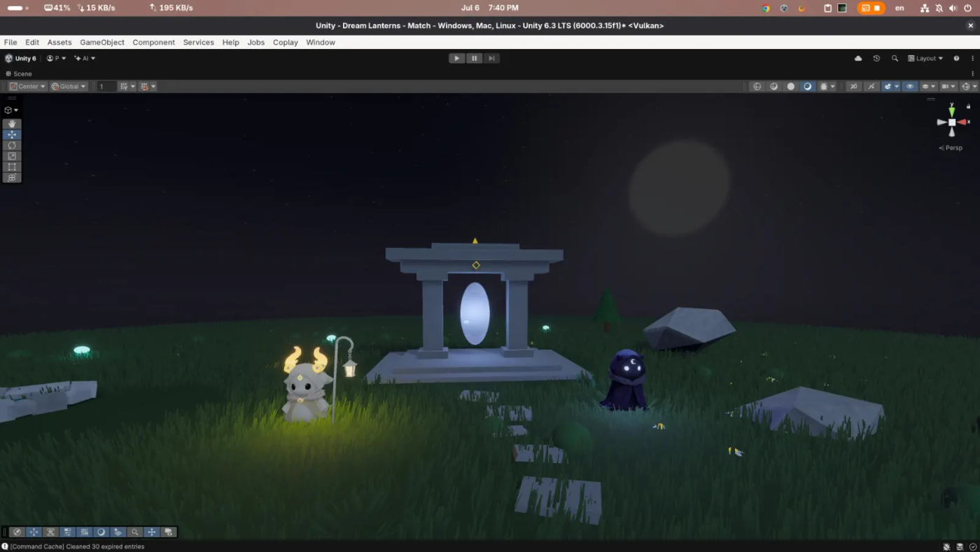Screen dimensions: 980x552
Task: Toggle draw modes overlay in bottom toolbar
Action: 101,532
